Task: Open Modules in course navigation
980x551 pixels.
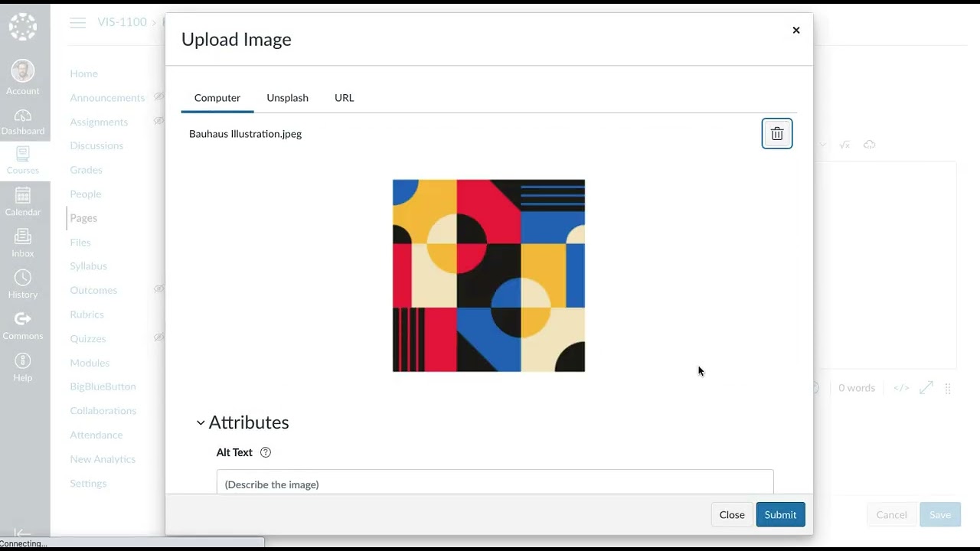Action: coord(90,362)
